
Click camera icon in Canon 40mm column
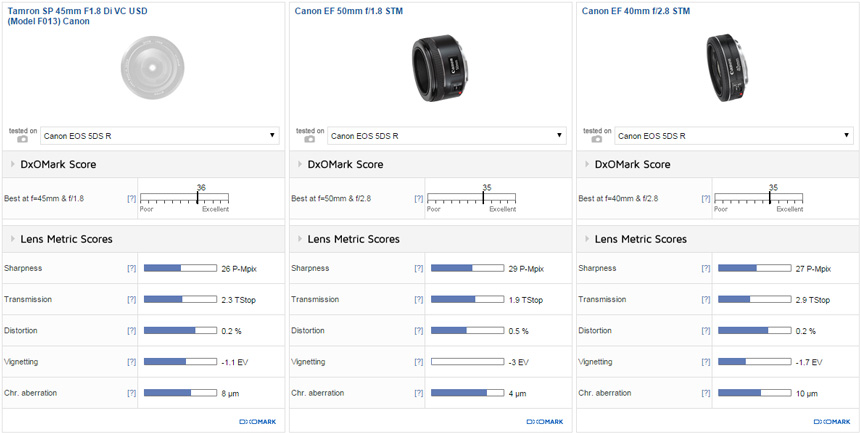click(x=597, y=139)
